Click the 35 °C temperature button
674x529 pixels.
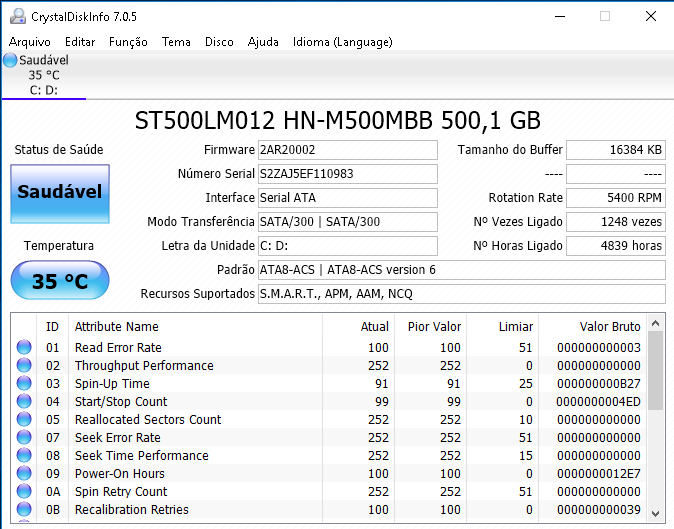[x=60, y=280]
